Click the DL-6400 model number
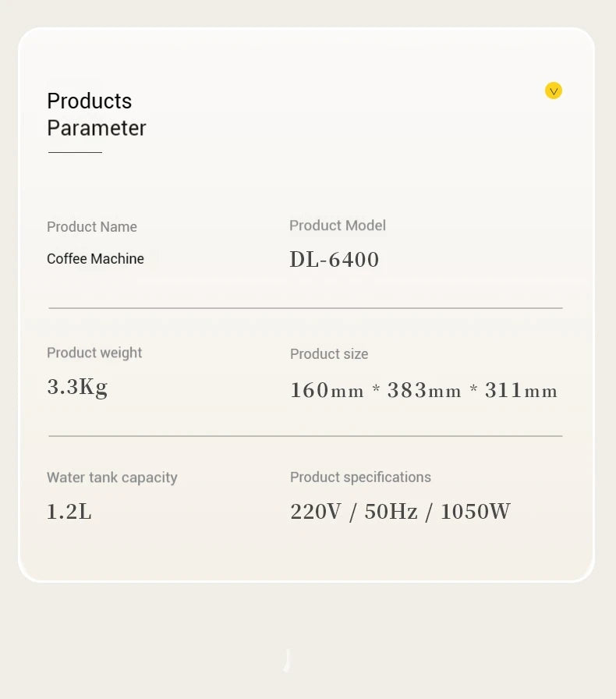 click(x=335, y=260)
